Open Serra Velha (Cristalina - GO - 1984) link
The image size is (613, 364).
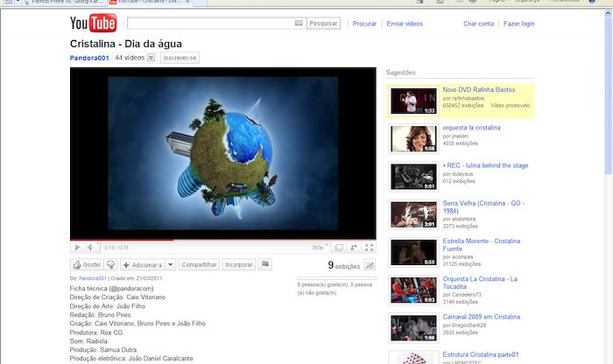click(x=483, y=207)
